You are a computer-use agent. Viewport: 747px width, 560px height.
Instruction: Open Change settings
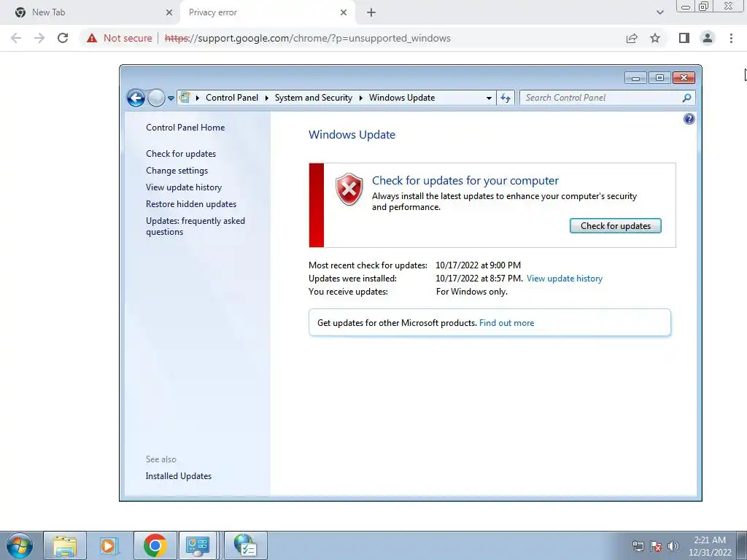(177, 171)
